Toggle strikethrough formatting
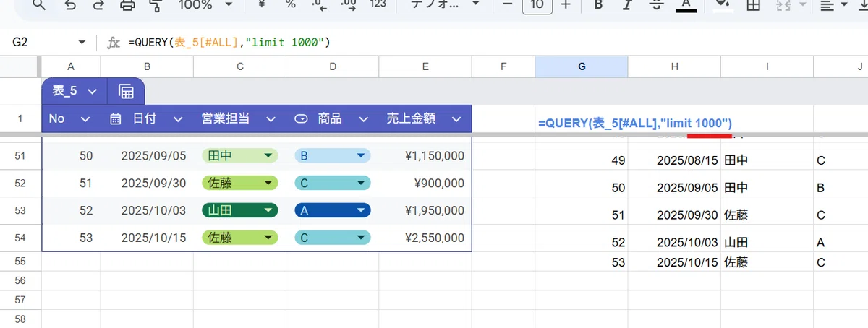 point(657,4)
